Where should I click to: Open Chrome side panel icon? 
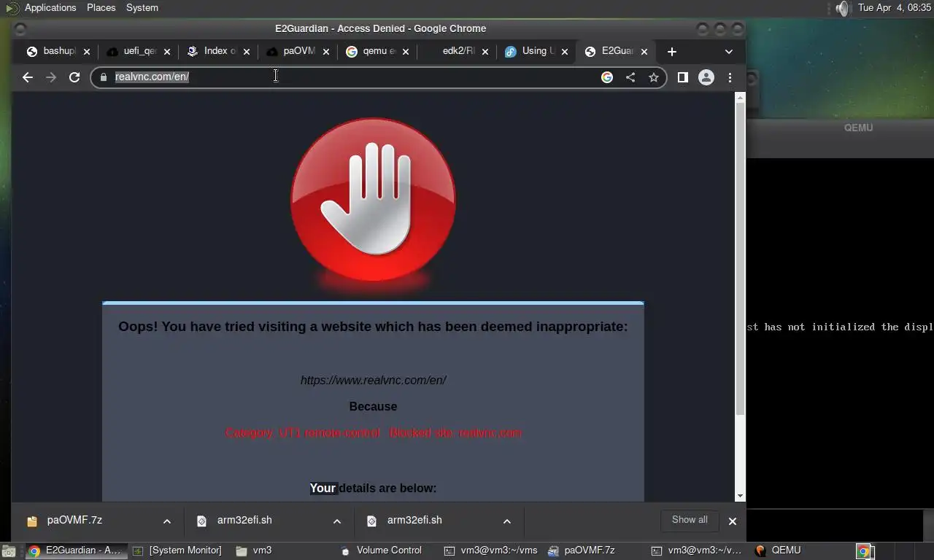pos(683,77)
